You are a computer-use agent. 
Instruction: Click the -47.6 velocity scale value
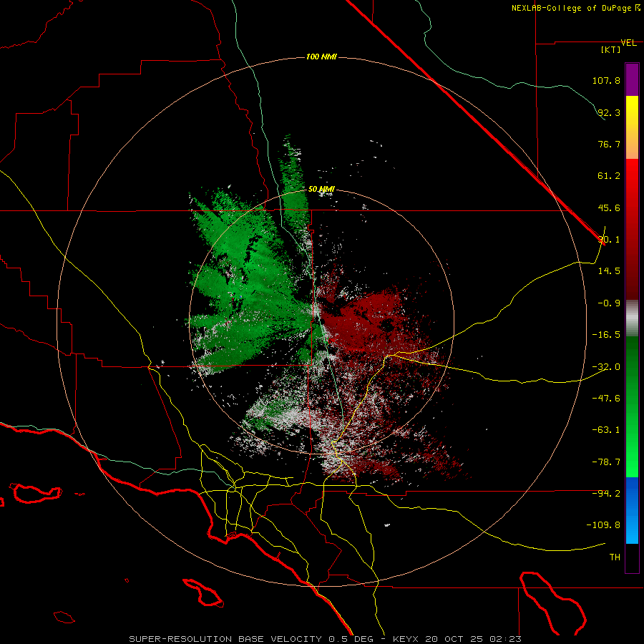606,398
